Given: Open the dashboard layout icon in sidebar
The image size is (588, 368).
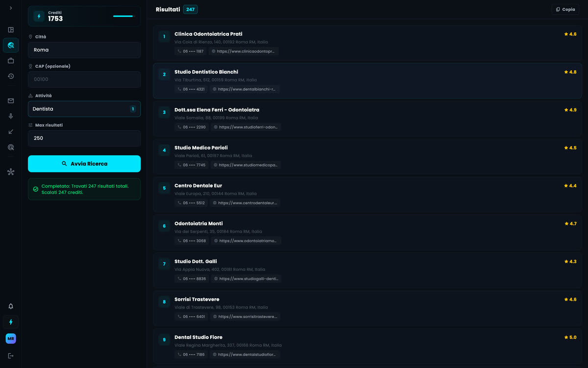Looking at the screenshot, I should 11,29.
